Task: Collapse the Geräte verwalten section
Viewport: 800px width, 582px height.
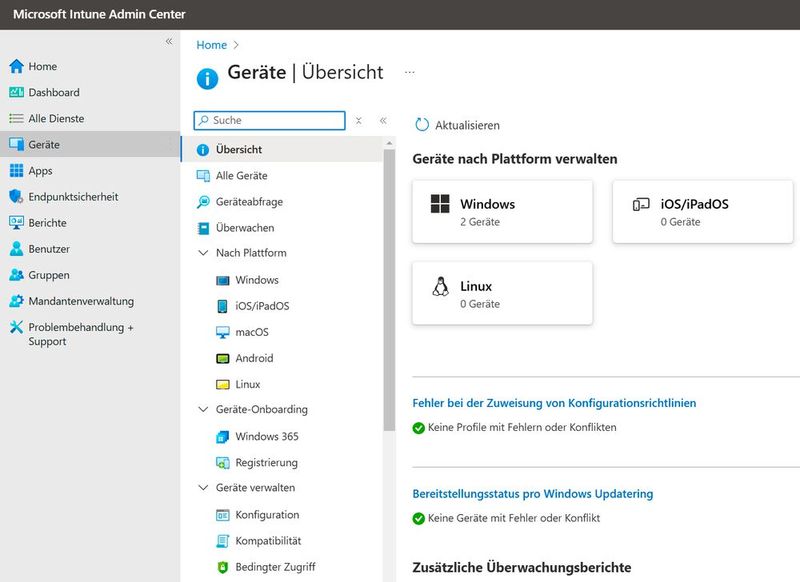Action: coord(203,488)
